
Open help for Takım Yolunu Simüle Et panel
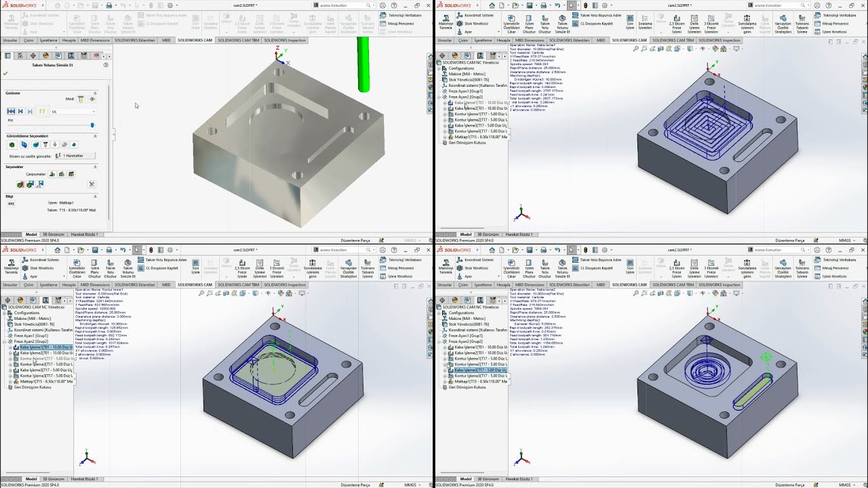[x=106, y=65]
